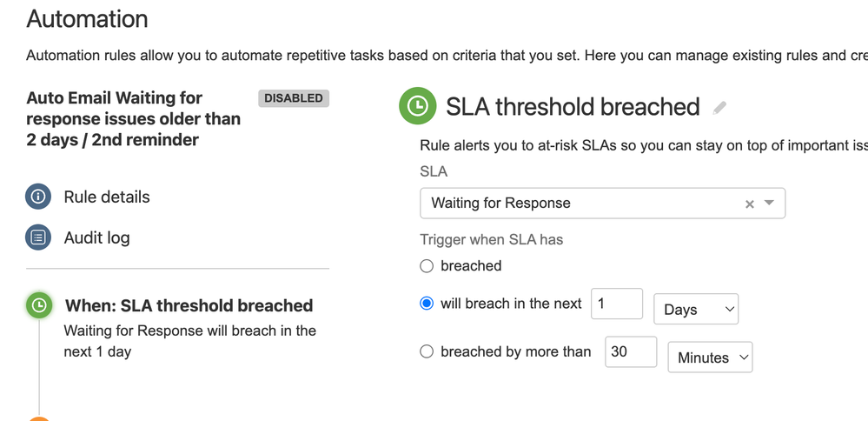Select the When: SLA threshold breached step
This screenshot has width=868, height=421.
click(189, 306)
